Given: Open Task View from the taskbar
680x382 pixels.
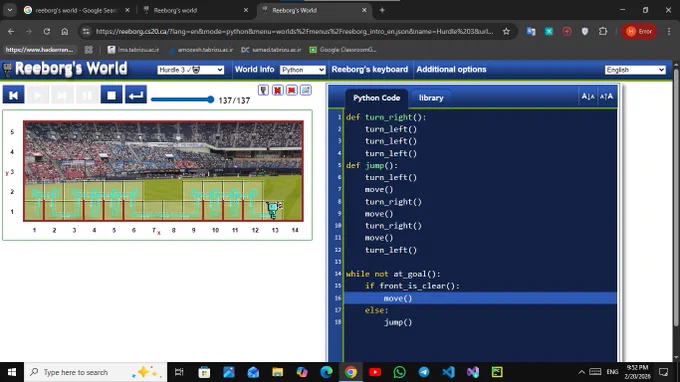Looking at the screenshot, I should coord(179,372).
